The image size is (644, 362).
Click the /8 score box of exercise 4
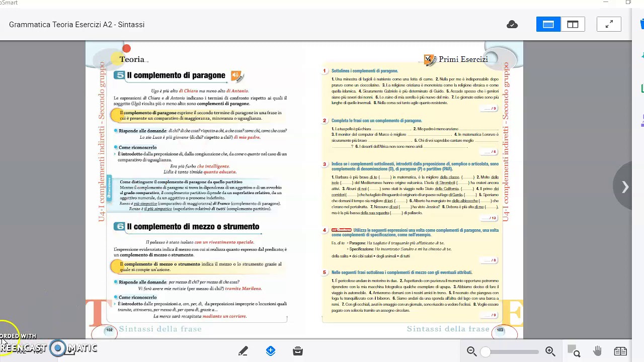coord(489,260)
